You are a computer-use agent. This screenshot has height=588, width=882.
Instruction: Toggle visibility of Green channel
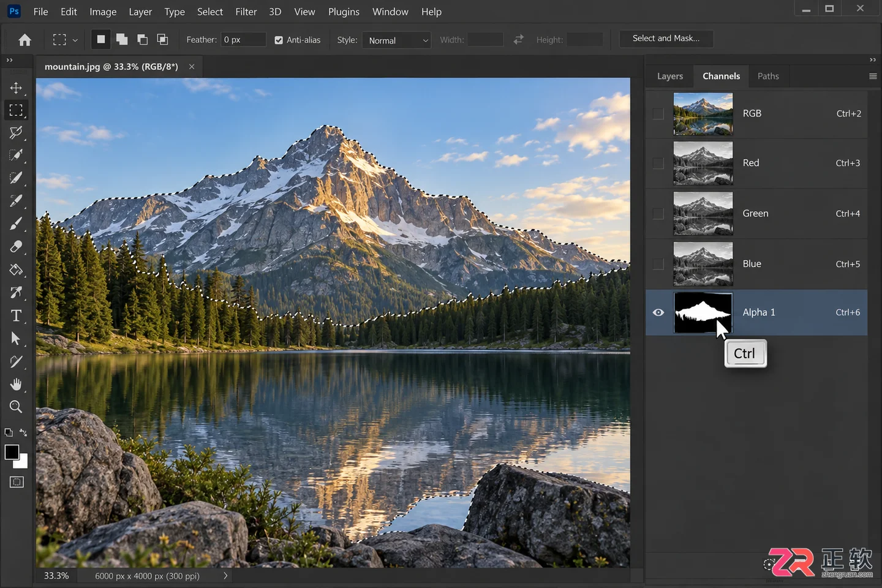click(x=658, y=213)
